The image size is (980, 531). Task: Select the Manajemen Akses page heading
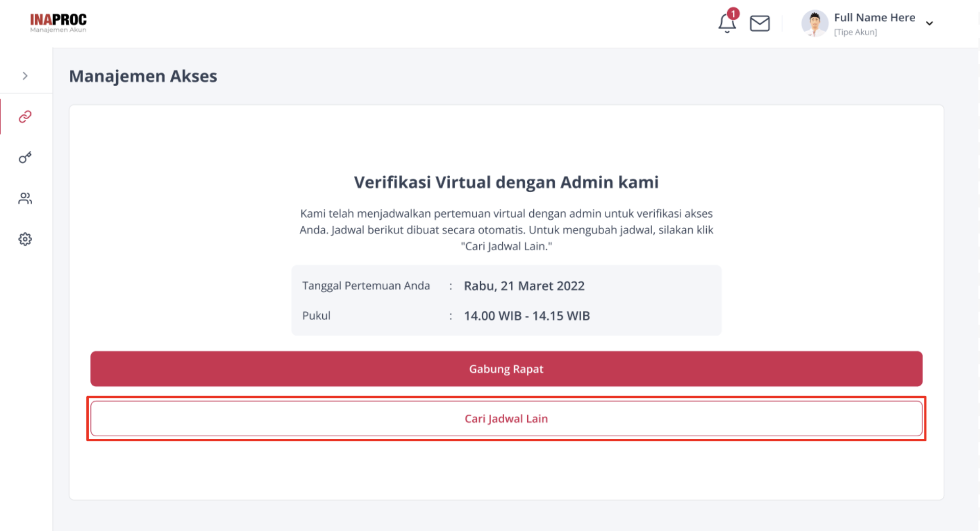[x=143, y=76]
